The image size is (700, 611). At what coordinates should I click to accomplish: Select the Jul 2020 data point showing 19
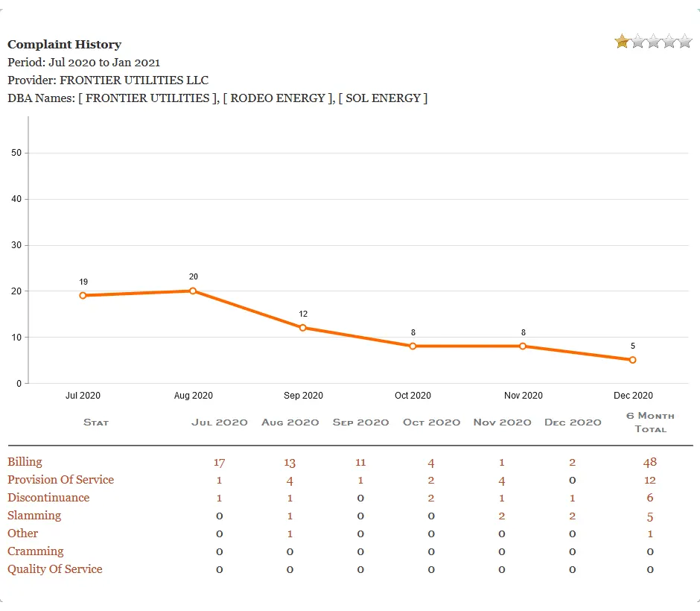(83, 295)
